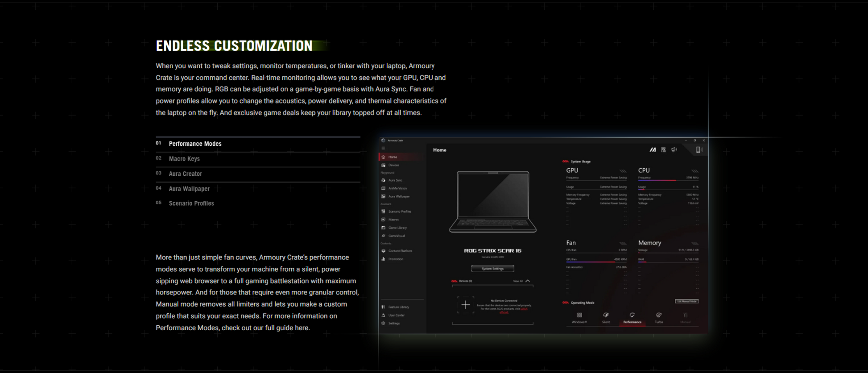Screen dimensions: 868x373
Task: Open Game Library from the sidebar
Action: (x=397, y=228)
